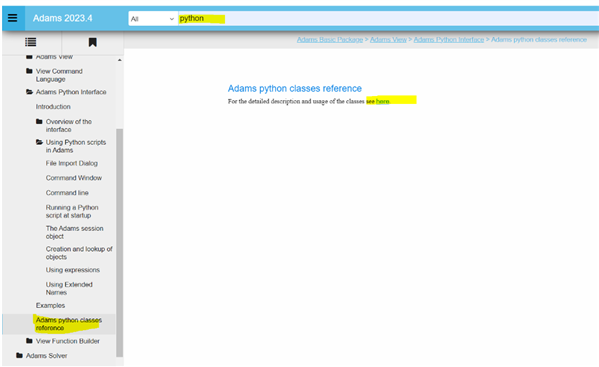
Task: Open View Function Builder in the tree
Action: point(68,341)
